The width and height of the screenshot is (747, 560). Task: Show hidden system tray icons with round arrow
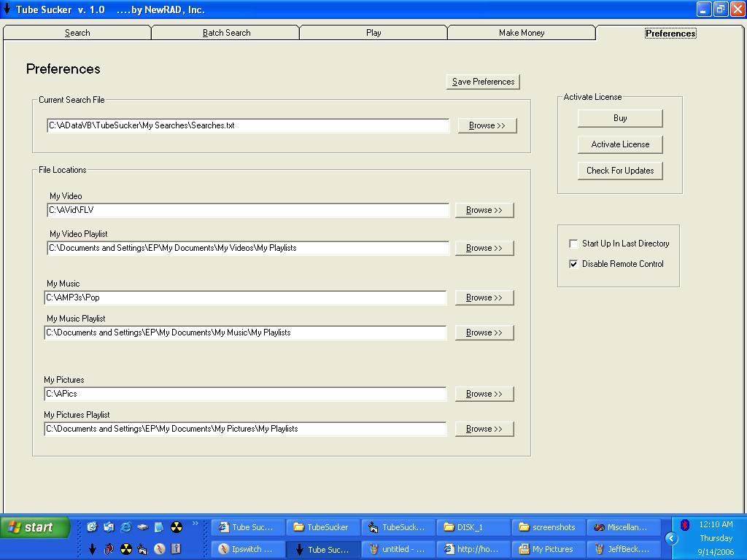tap(671, 539)
